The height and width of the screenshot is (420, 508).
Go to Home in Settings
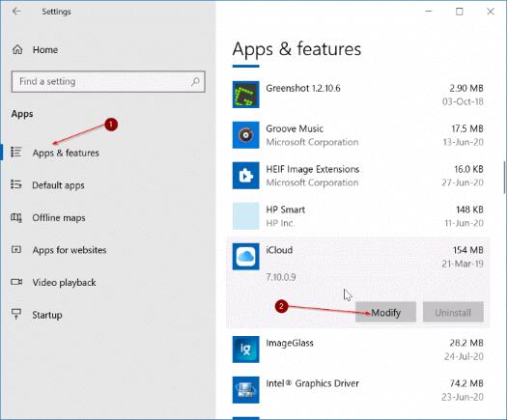[x=45, y=50]
